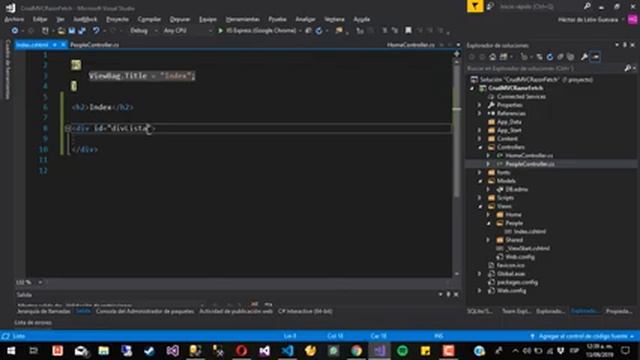Open the Editar menu
This screenshot has width=640, height=360.
click(40, 19)
